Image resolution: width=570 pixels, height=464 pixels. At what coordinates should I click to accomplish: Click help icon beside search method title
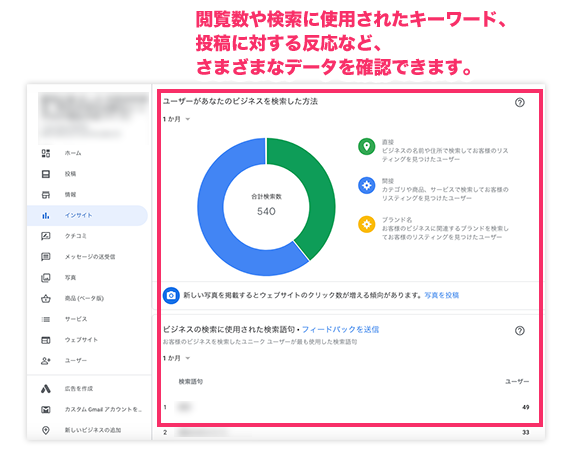(x=520, y=103)
